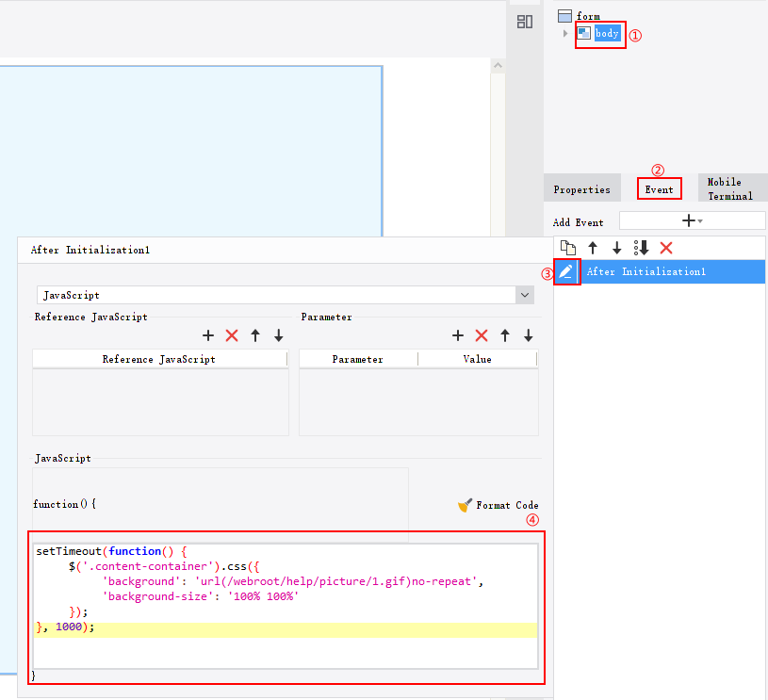
Task: Select the body node in the form tree
Action: (607, 33)
